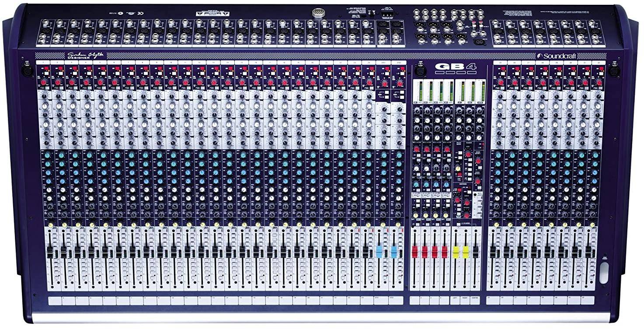Click the lamp socket beside GB4 logo
The image size is (644, 330).
click(421, 70)
